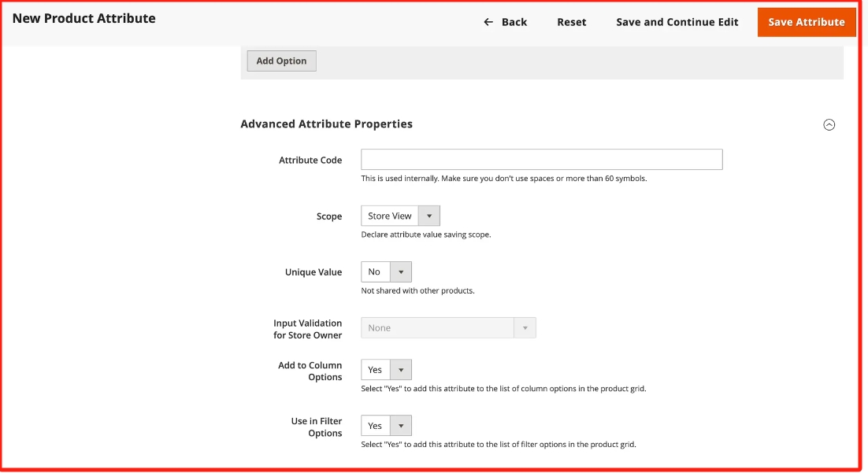868x473 pixels.
Task: Collapse the Advanced Attribute Properties section icon
Action: [829, 124]
